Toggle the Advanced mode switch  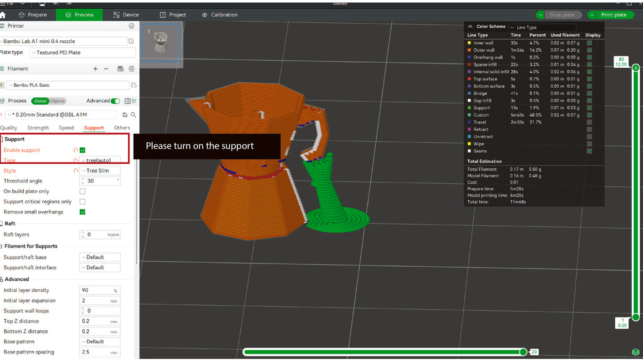[116, 101]
